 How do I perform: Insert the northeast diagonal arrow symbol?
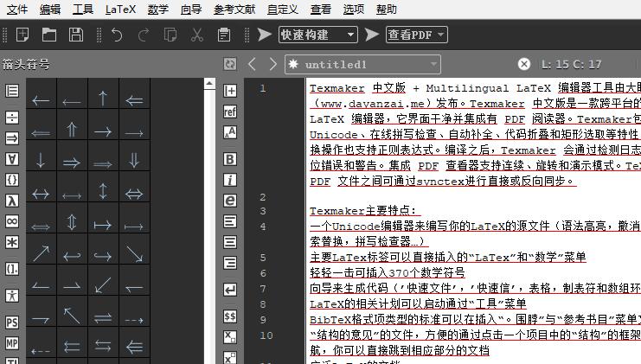coord(41,253)
